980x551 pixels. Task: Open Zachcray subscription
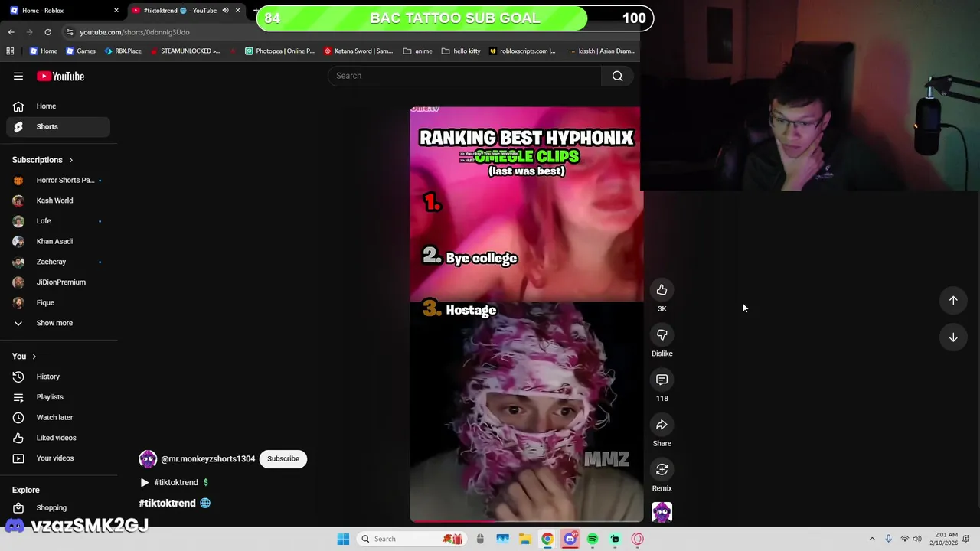click(x=58, y=262)
